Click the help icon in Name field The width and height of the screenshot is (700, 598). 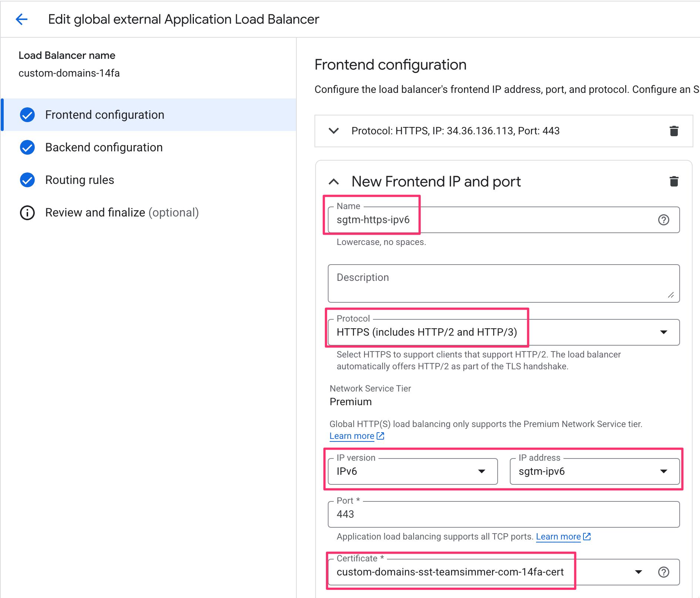click(663, 220)
